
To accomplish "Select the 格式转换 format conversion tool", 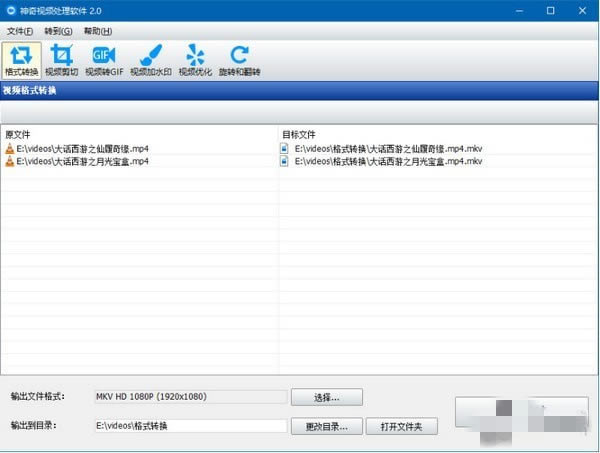I will (x=21, y=60).
